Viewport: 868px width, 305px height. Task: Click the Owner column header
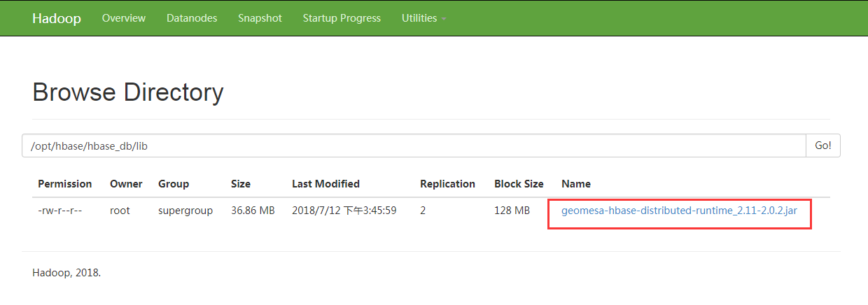pos(126,184)
